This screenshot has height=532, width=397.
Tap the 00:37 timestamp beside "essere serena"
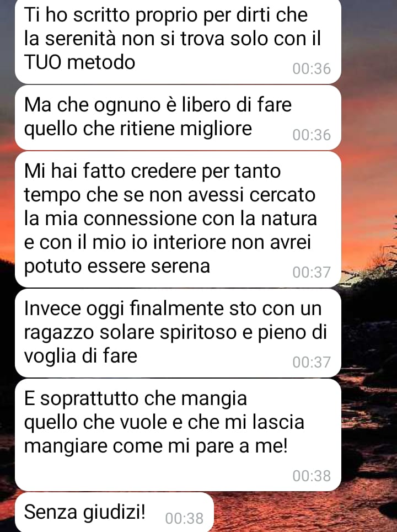click(x=312, y=273)
